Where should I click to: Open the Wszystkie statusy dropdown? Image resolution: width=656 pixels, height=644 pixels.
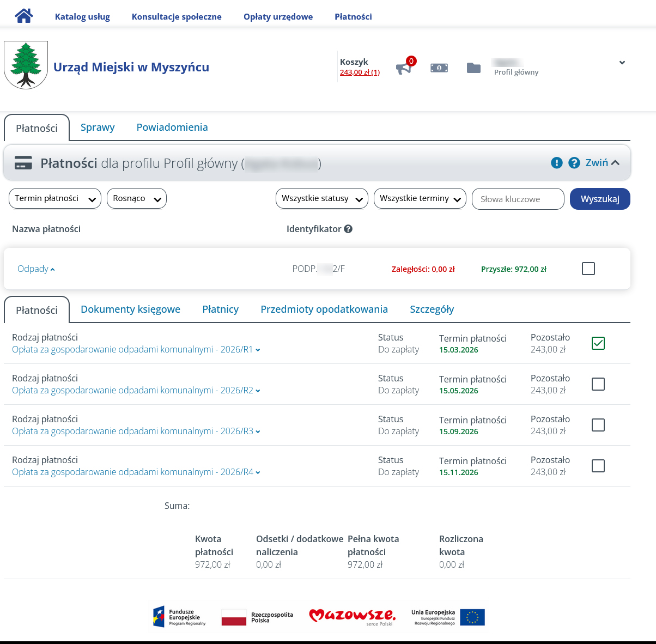[321, 198]
